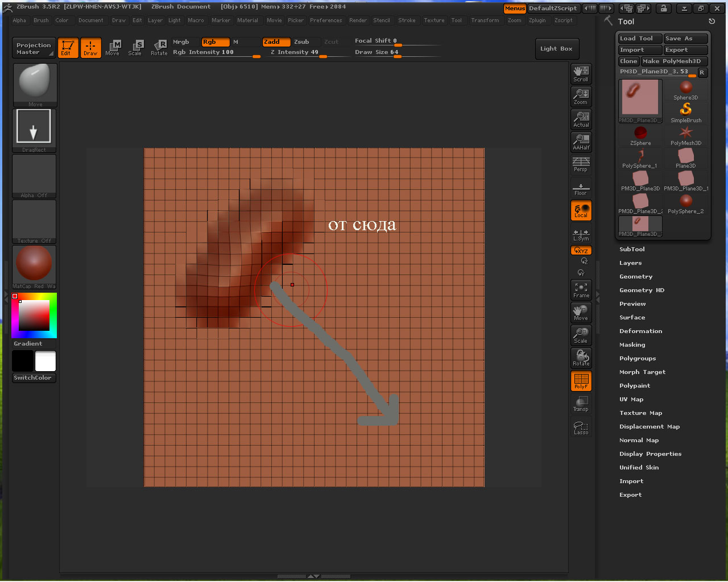Toggle L.Sym local symmetry
The height and width of the screenshot is (582, 728).
[581, 234]
